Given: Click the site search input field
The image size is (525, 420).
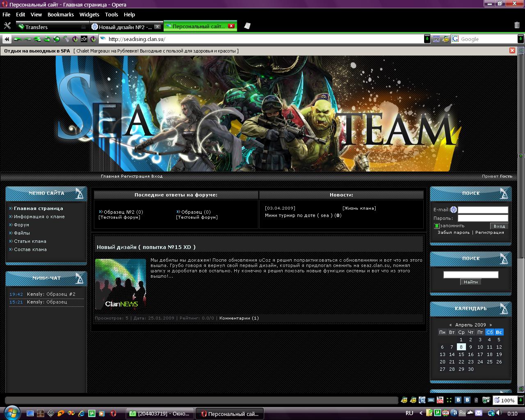Looking at the screenshot, I should pos(471,274).
